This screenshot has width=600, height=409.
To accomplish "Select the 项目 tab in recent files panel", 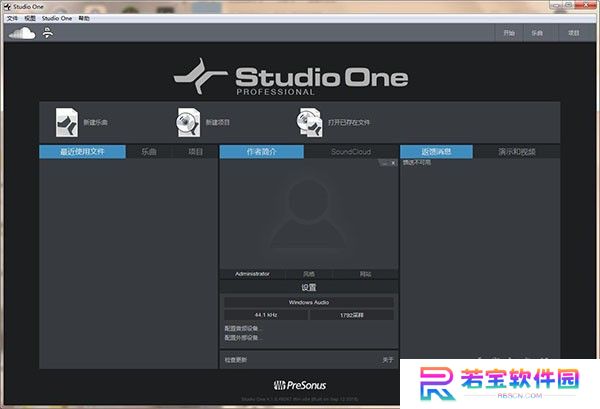I will pyautogui.click(x=195, y=152).
